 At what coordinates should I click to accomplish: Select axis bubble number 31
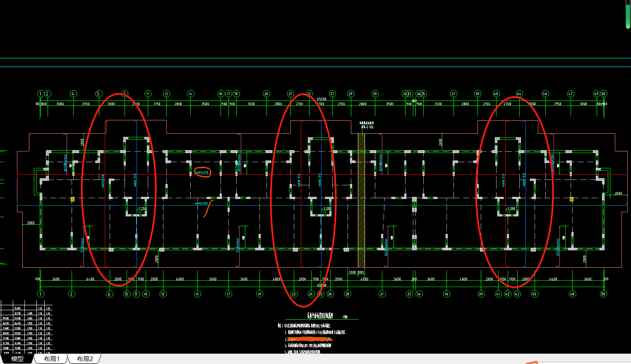381,294
